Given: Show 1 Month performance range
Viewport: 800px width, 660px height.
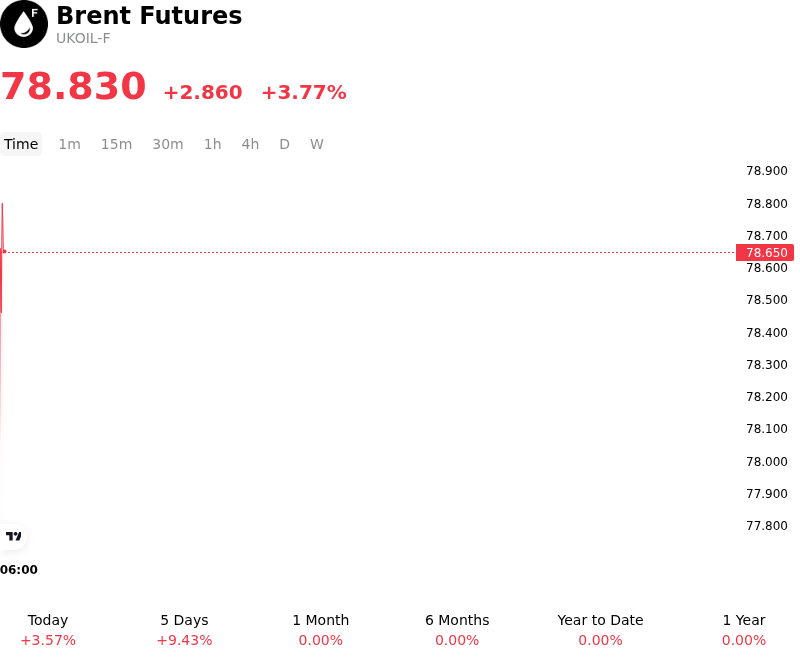Looking at the screenshot, I should pos(320,630).
